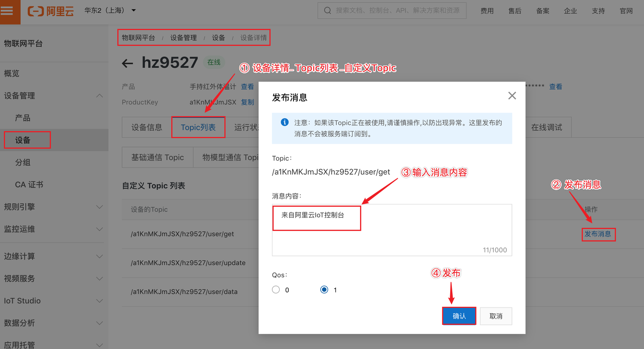Expand the 规则引擎 sidebar section
644x349 pixels.
tap(54, 207)
